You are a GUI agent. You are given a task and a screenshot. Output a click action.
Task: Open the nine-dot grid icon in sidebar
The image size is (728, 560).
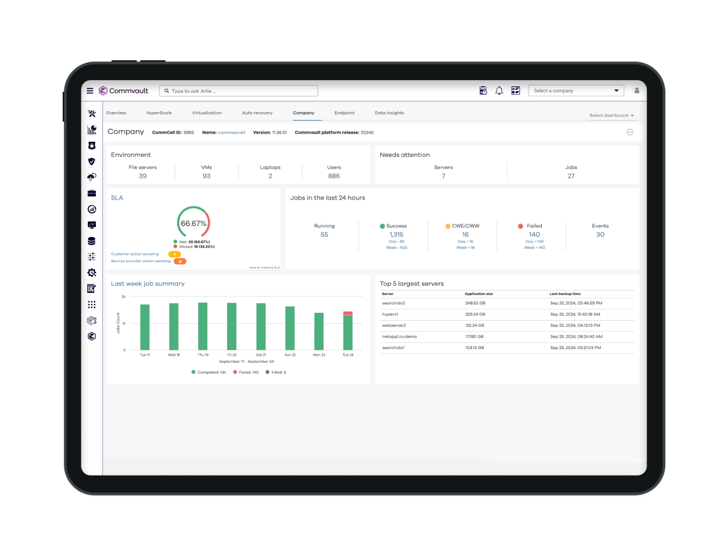coord(92,304)
